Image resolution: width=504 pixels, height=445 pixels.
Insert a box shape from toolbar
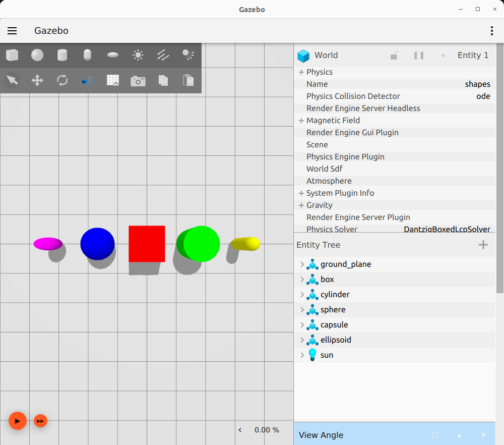[x=12, y=55]
